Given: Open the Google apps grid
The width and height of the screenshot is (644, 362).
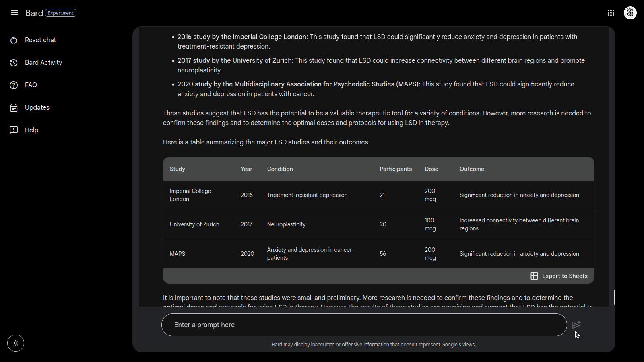Looking at the screenshot, I should coord(611,13).
